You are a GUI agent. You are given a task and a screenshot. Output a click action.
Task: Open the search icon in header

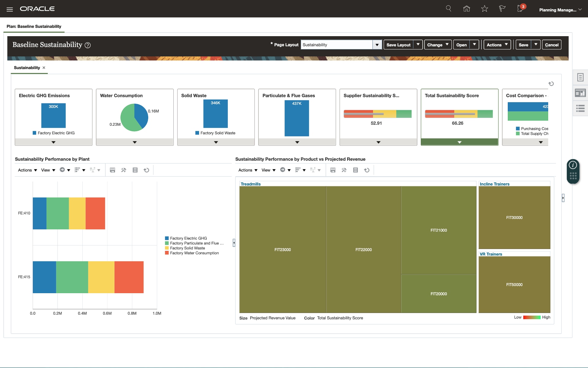click(x=448, y=9)
